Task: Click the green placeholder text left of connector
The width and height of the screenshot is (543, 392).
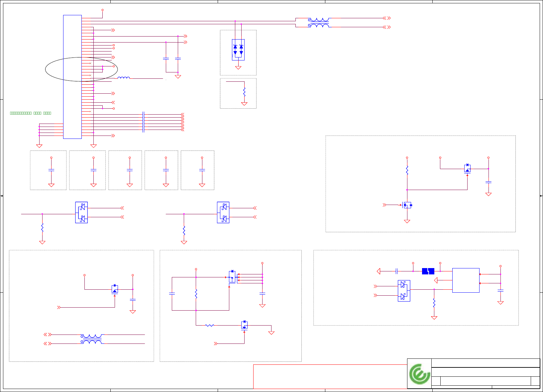Action: tap(31, 113)
